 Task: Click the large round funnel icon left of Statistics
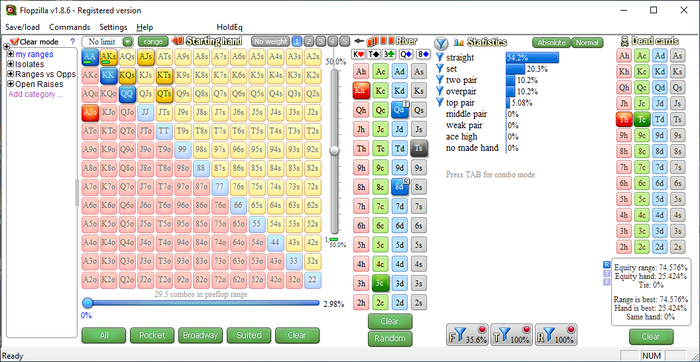click(441, 43)
